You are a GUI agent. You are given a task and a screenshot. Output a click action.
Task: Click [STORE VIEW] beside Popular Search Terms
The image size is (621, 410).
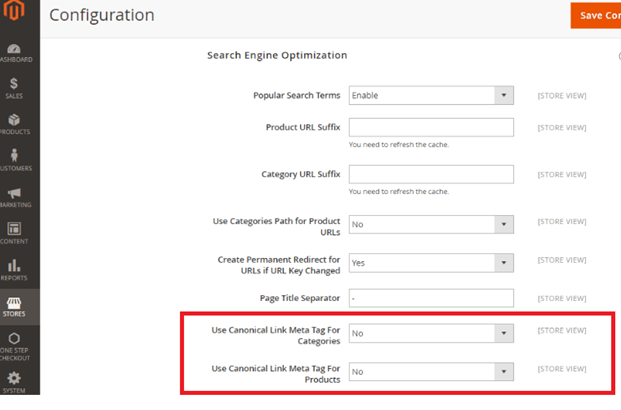[x=562, y=96]
